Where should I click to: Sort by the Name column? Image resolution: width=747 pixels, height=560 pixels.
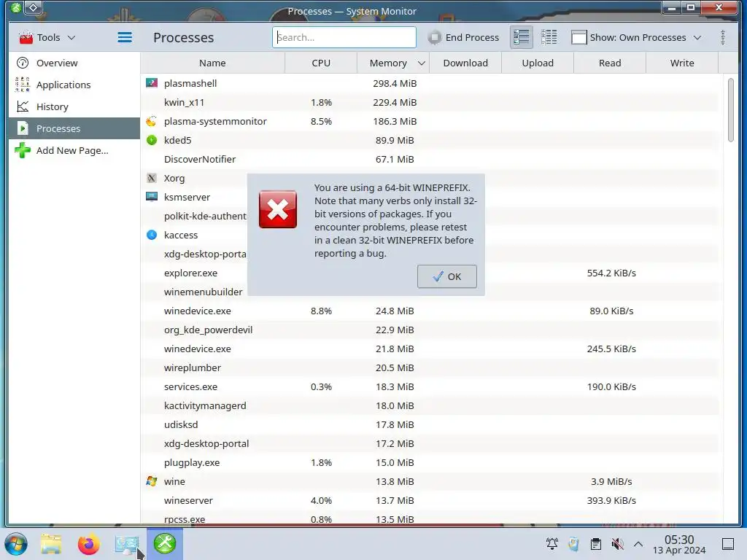coord(212,63)
